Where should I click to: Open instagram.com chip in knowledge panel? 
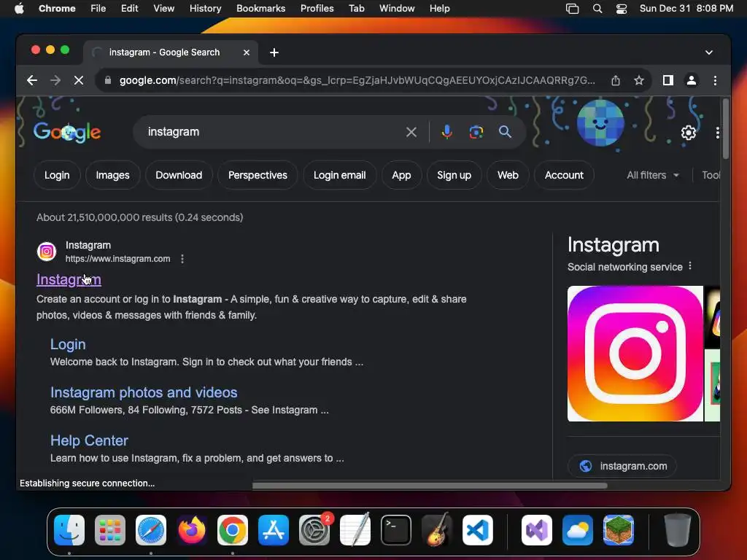click(622, 466)
